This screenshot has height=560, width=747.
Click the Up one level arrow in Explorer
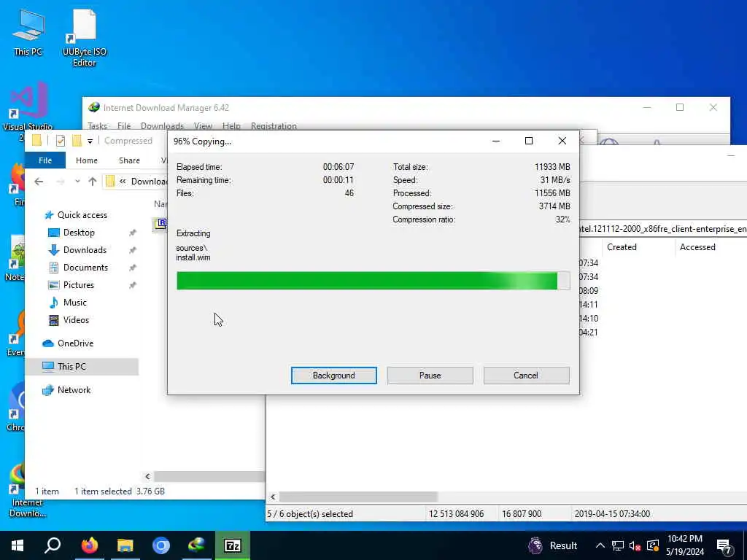tap(93, 182)
